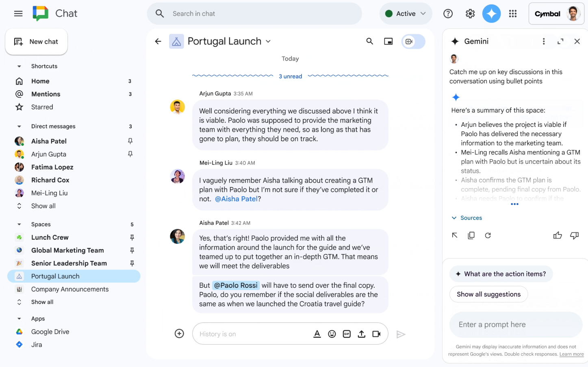Show all direct messages
The height and width of the screenshot is (367, 588).
pos(43,206)
